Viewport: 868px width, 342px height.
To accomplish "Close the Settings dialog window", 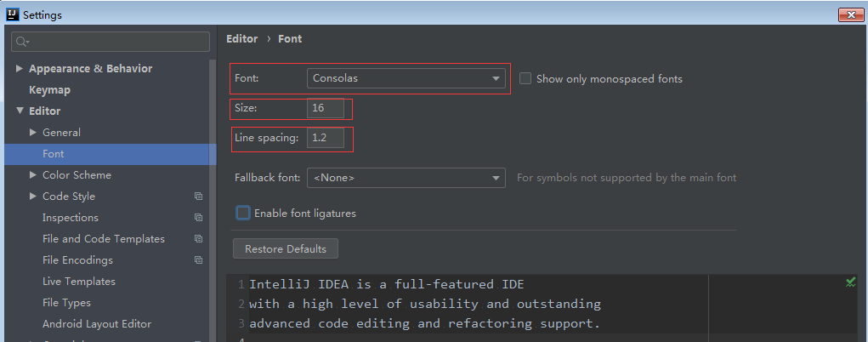I will (851, 14).
